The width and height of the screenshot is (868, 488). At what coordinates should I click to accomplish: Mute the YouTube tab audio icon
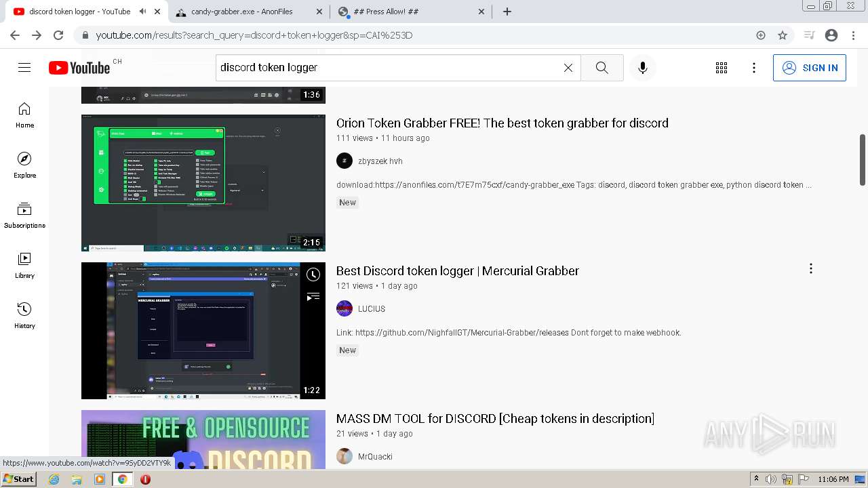tap(142, 12)
